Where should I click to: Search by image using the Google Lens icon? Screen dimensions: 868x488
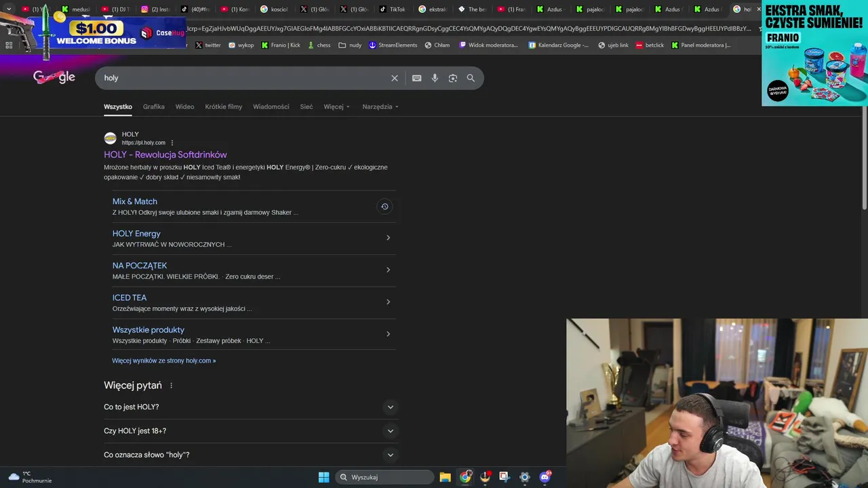click(453, 78)
